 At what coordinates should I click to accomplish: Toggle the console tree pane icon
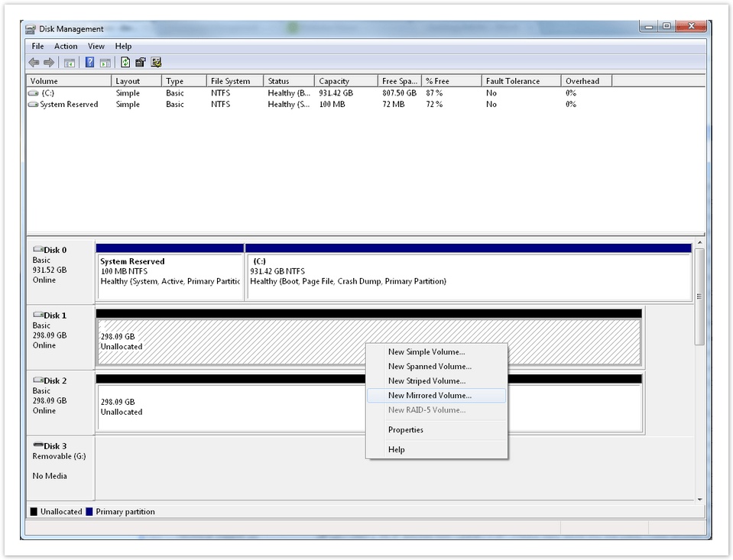pyautogui.click(x=70, y=63)
